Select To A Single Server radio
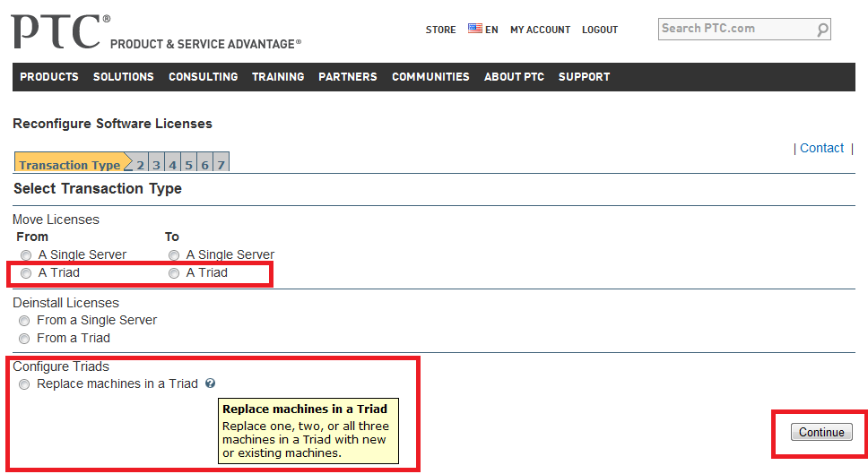 click(174, 255)
